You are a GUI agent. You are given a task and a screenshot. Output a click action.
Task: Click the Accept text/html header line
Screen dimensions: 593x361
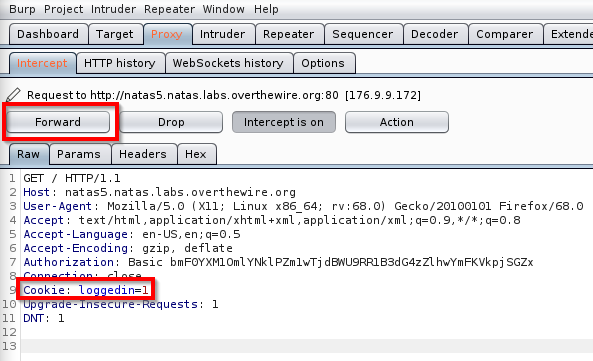click(272, 220)
